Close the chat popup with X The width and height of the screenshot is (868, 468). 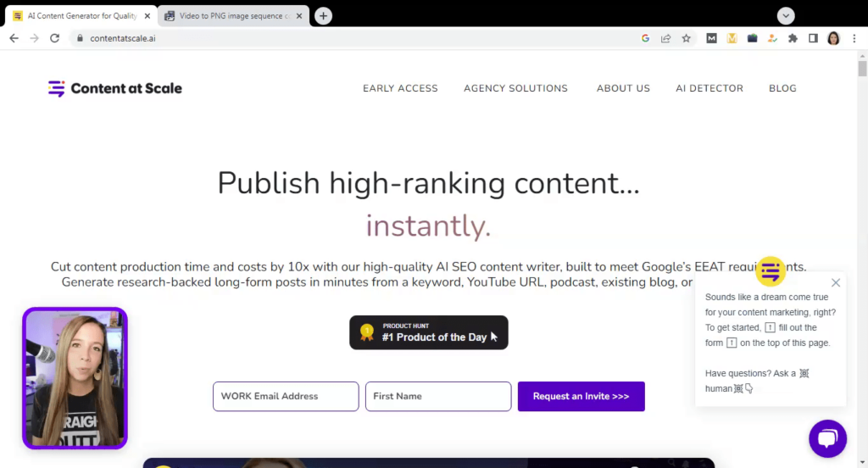835,282
